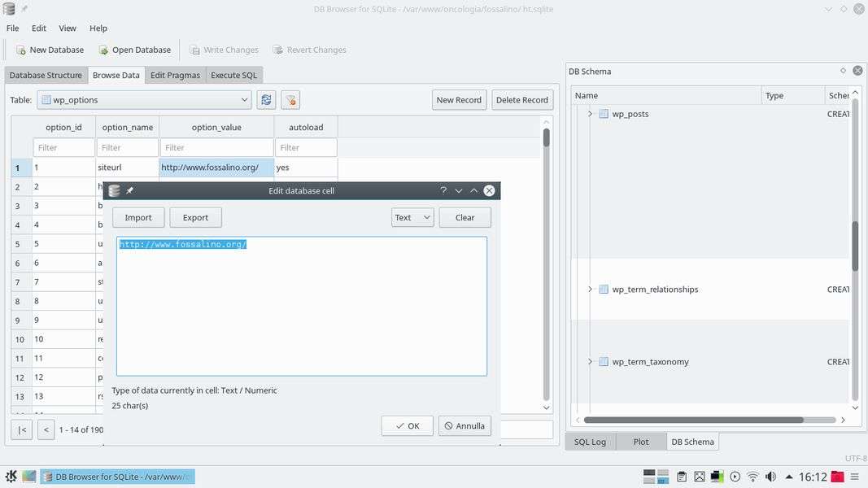Pin the Edit database cell dialog
Viewport: 868px width, 488px height.
coord(130,190)
